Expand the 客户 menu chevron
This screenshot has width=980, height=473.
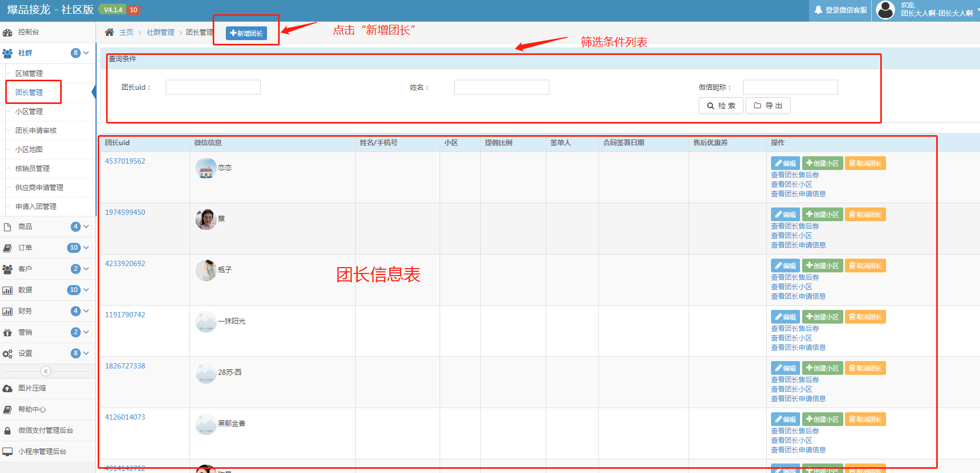pyautogui.click(x=86, y=269)
